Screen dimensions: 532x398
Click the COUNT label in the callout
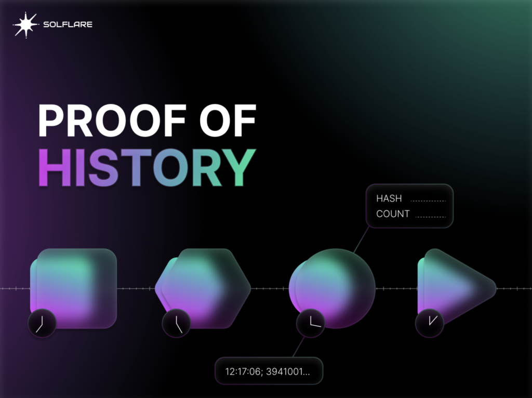tap(393, 214)
